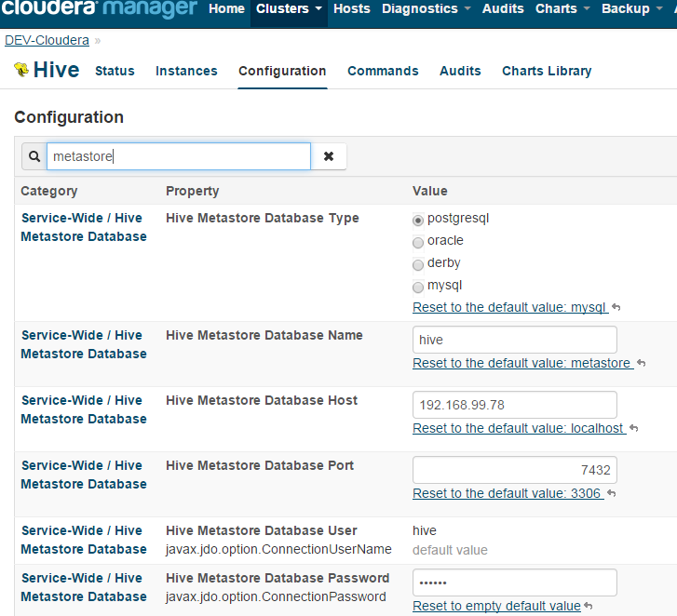Screen dimensions: 677x616
Task: Open the DEV-Cloudera breadcrumb link
Action: tap(47, 40)
